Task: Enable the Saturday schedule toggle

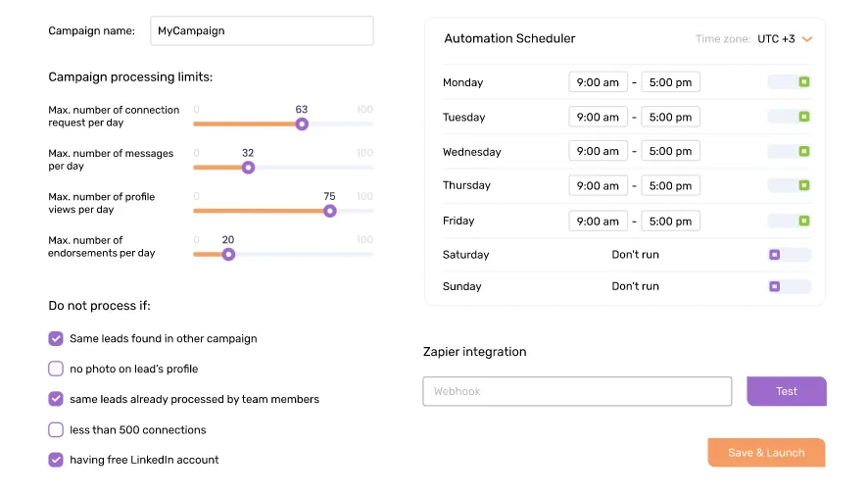Action: [x=790, y=255]
